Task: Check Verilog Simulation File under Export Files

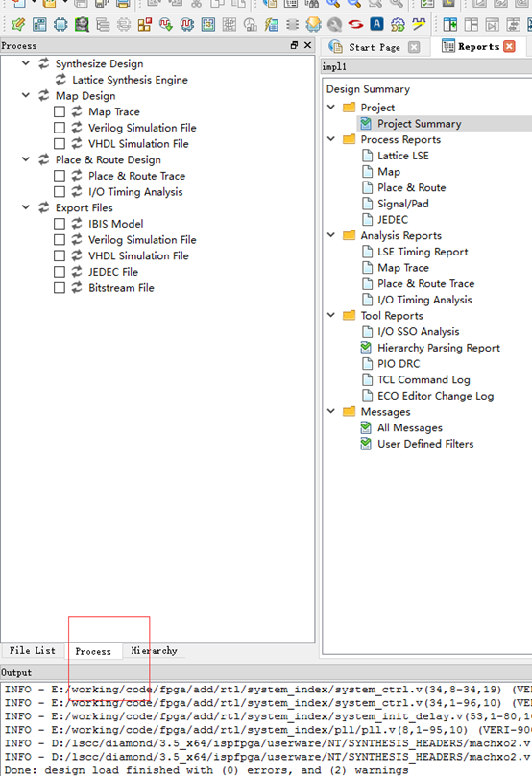Action: (60, 239)
